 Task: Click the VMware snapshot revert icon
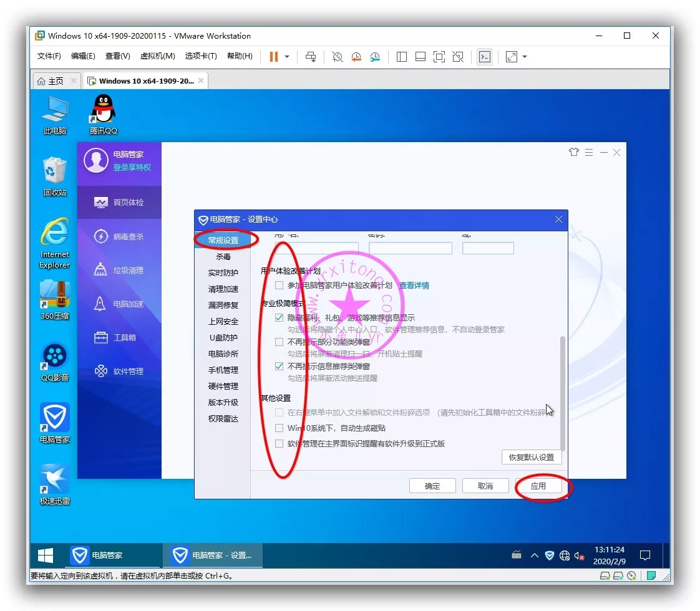pyautogui.click(x=356, y=57)
